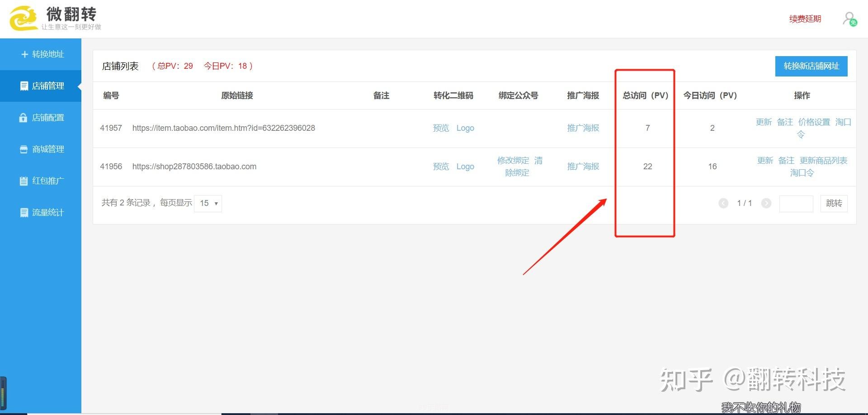The width and height of the screenshot is (868, 415).
Task: Click the 转换新店铺网址 button
Action: 811,66
